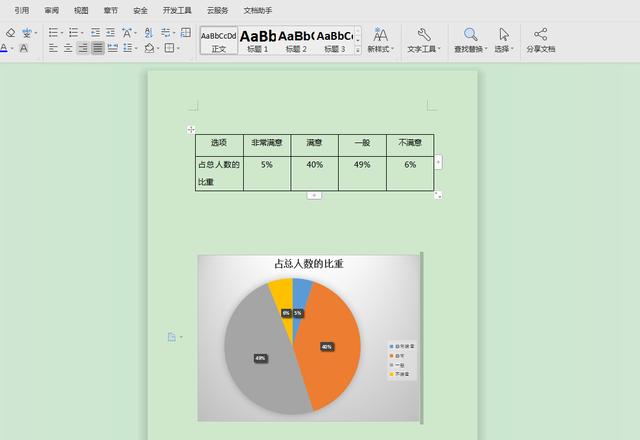Click the character shading A icon

pos(24,48)
